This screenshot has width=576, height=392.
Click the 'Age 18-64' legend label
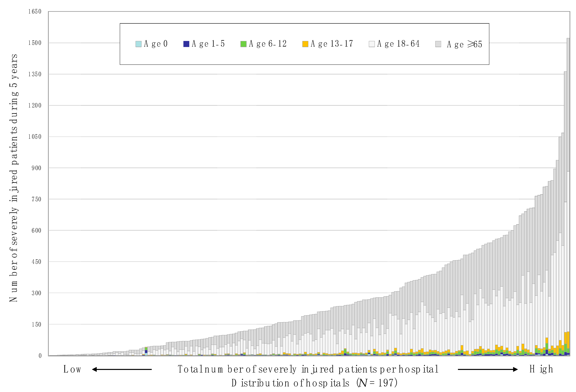tap(398, 44)
